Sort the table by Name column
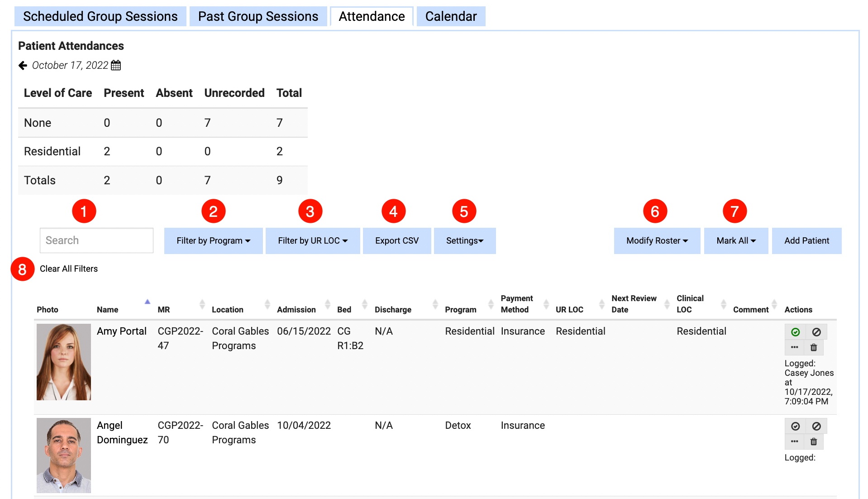868x499 pixels. [x=108, y=310]
